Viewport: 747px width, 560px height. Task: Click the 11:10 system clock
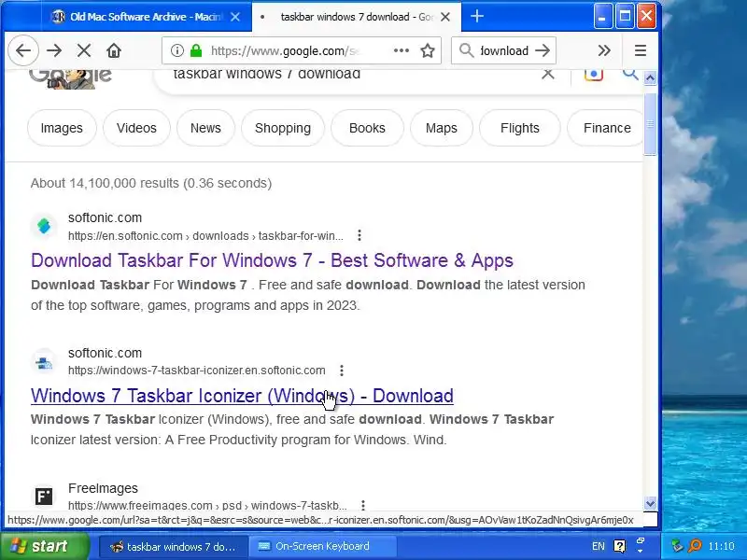721,546
